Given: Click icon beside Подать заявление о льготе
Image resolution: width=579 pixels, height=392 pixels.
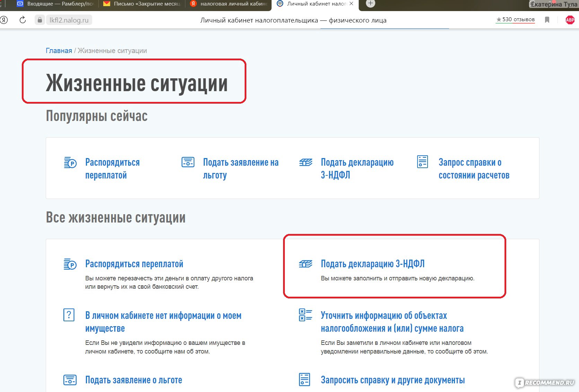Looking at the screenshot, I should tap(70, 380).
